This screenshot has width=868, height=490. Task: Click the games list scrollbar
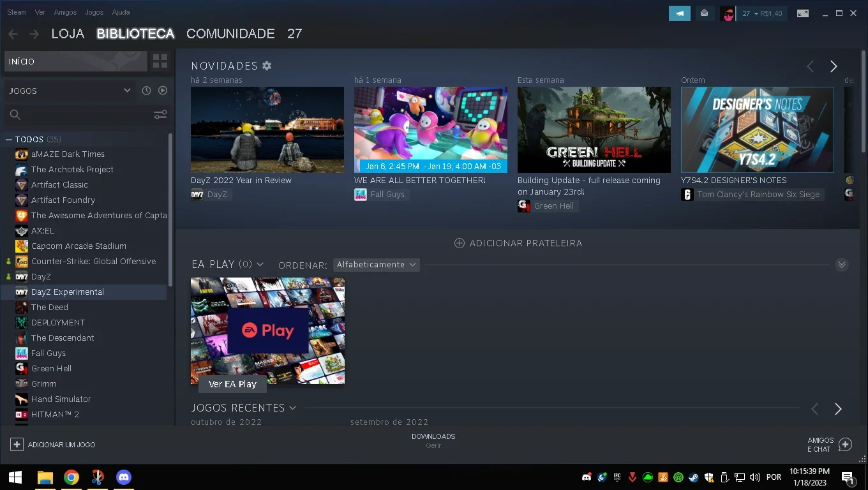pos(170,209)
